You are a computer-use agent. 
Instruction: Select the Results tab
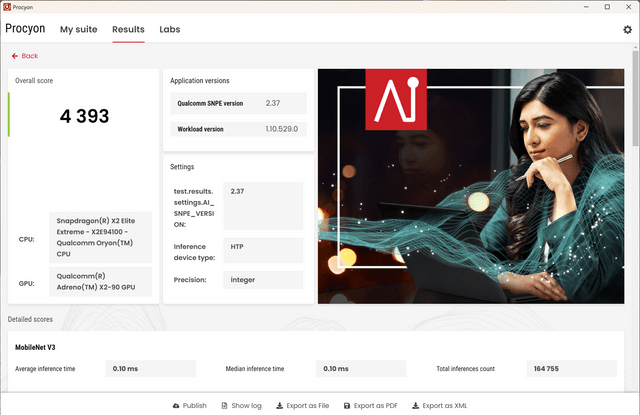(128, 29)
